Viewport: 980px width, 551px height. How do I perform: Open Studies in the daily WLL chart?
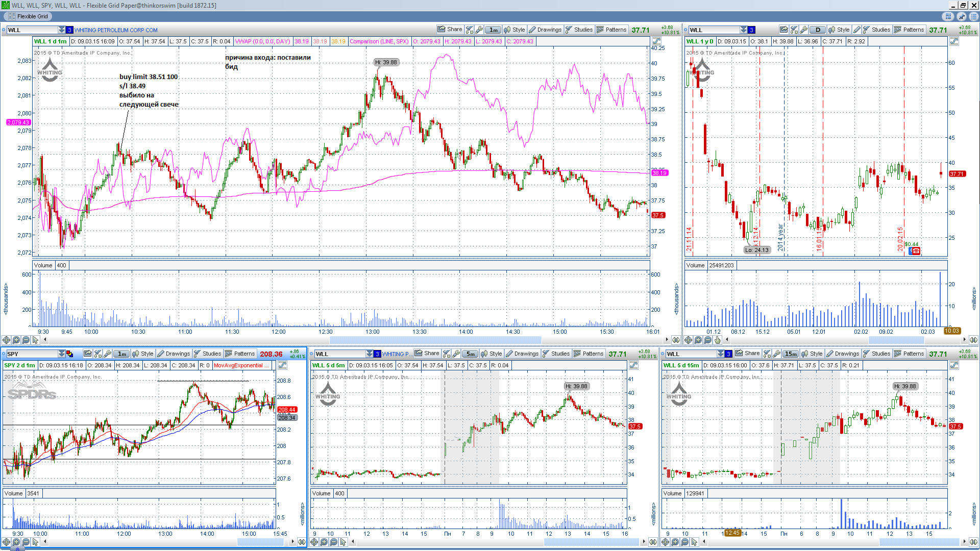pos(876,30)
